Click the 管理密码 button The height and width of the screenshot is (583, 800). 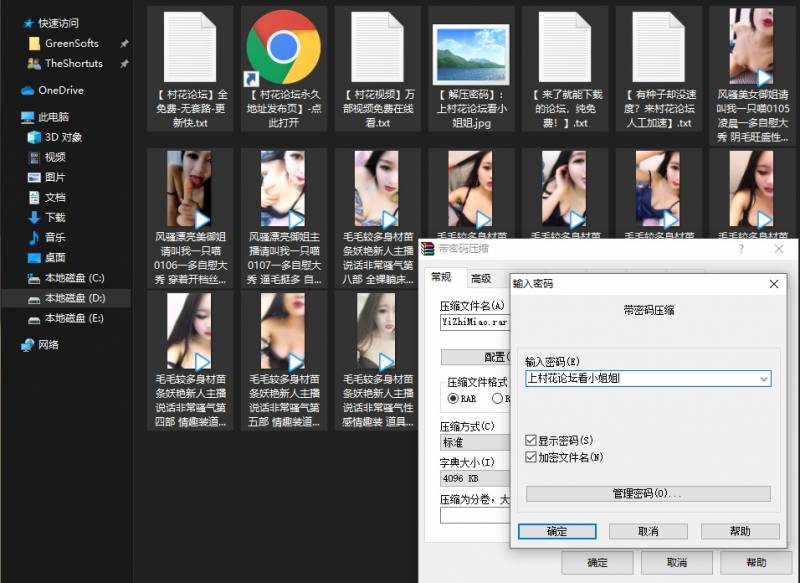click(x=647, y=494)
